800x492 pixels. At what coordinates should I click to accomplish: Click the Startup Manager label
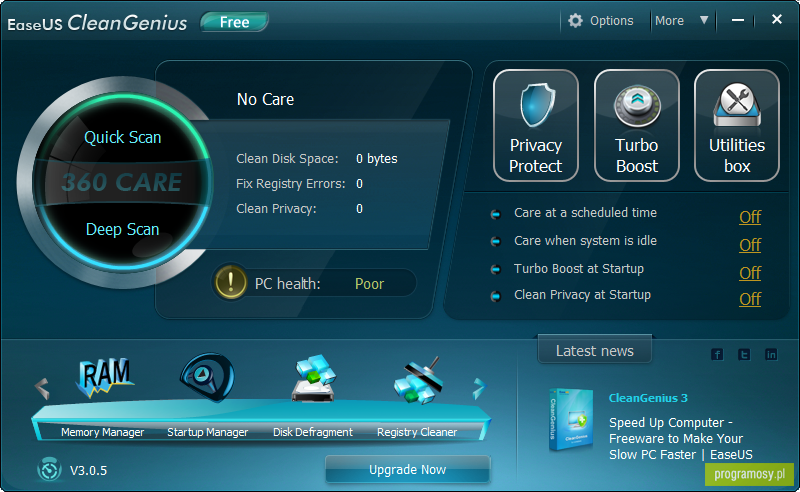tap(208, 432)
